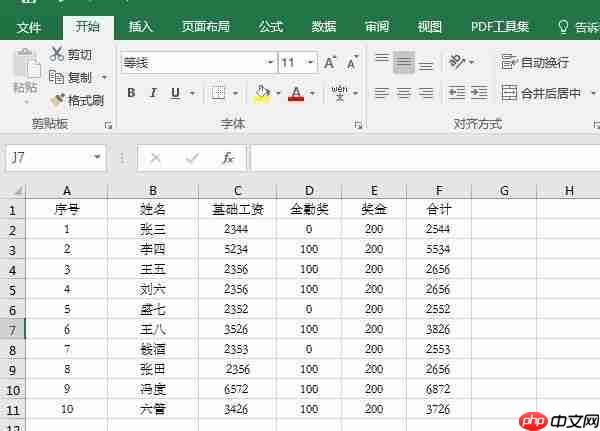Screen dimensions: 600x431
Task: Switch to the 视图 tab
Action: 429,26
